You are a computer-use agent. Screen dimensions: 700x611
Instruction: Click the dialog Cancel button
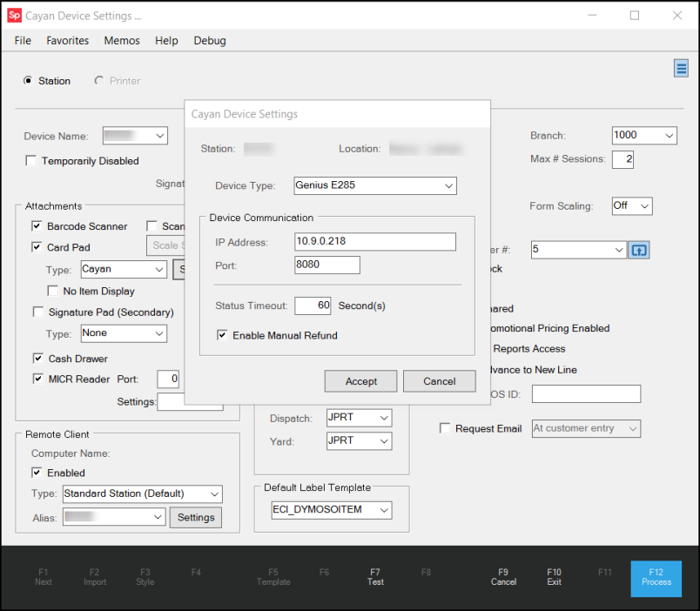click(x=440, y=381)
